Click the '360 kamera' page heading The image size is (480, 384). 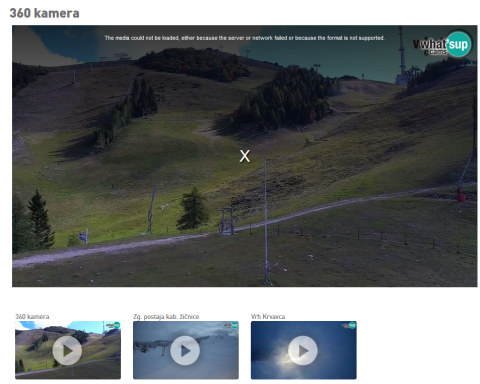(44, 13)
